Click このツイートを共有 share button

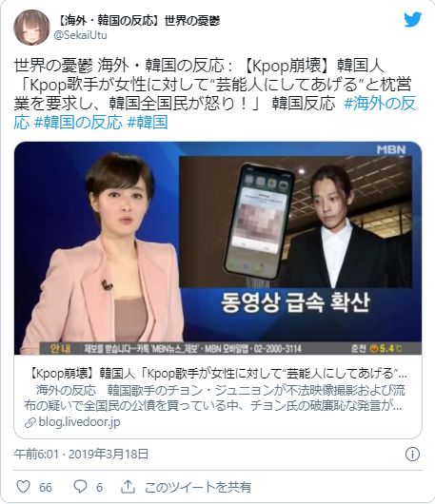point(198,487)
